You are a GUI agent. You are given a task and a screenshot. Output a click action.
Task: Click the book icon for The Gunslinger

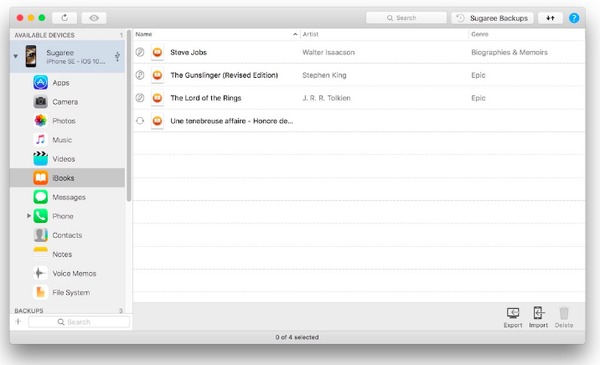click(x=157, y=75)
